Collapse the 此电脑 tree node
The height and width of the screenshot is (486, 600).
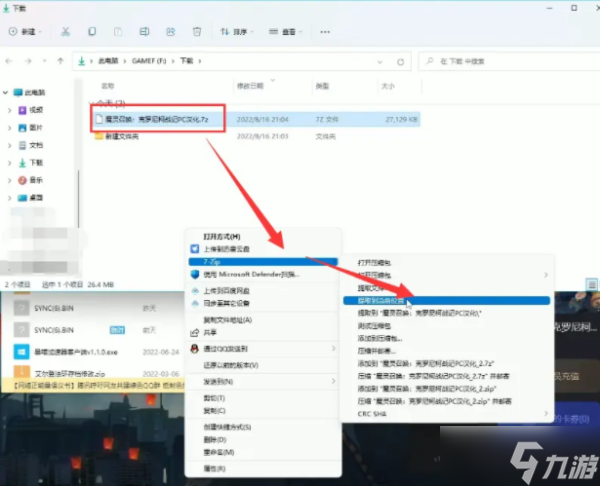point(5,93)
